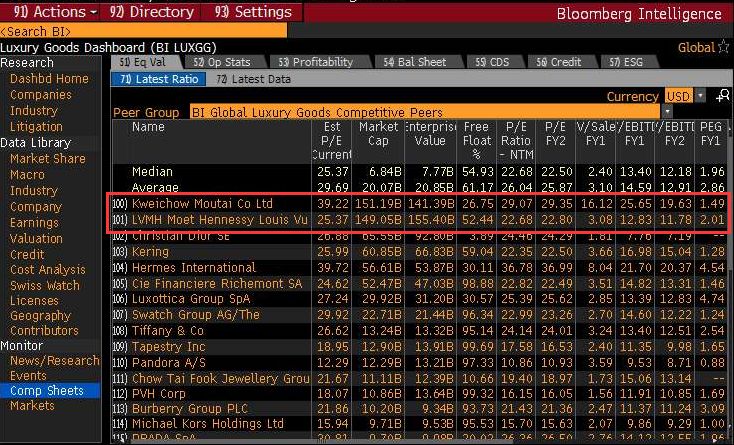Viewport: 734px width, 445px height.
Task: Select the Kering row
Action: pos(419,252)
